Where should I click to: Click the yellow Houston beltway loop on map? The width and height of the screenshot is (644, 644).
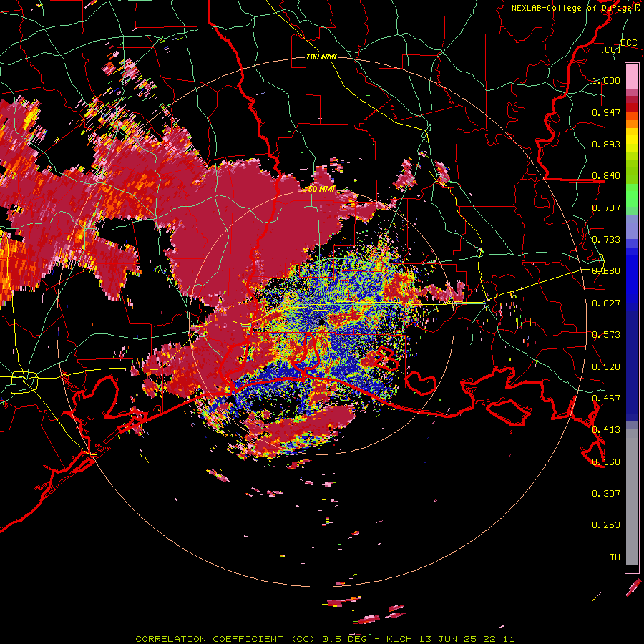click(24, 381)
